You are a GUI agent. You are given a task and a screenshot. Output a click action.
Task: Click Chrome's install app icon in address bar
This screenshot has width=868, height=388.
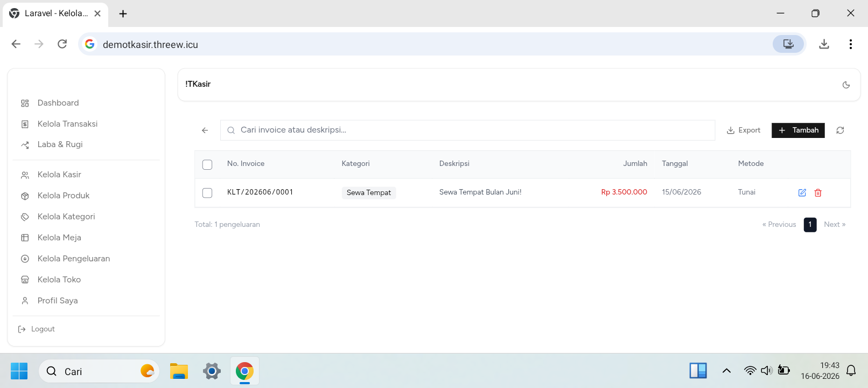(788, 44)
